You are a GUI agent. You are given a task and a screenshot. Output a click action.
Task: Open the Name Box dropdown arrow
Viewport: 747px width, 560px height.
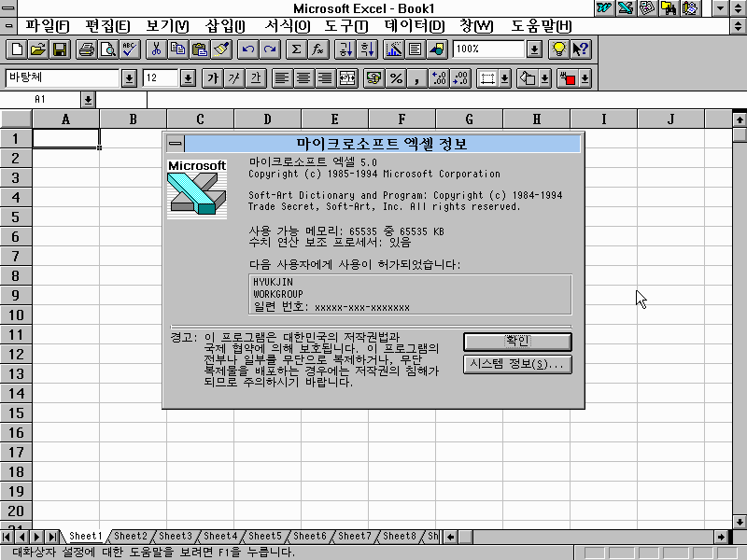[x=88, y=100]
